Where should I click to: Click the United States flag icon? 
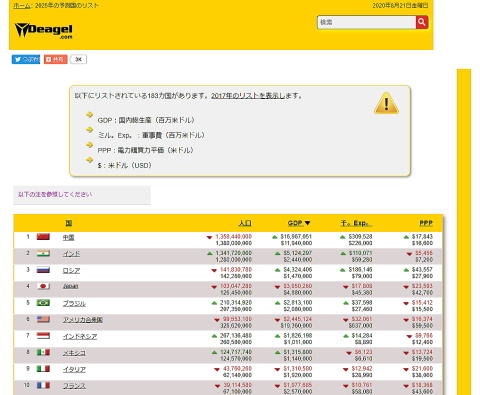[x=43, y=319]
